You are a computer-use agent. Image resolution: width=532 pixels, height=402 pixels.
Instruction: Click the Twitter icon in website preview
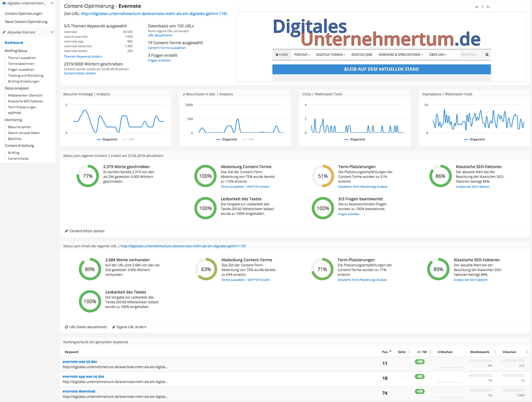point(477,7)
